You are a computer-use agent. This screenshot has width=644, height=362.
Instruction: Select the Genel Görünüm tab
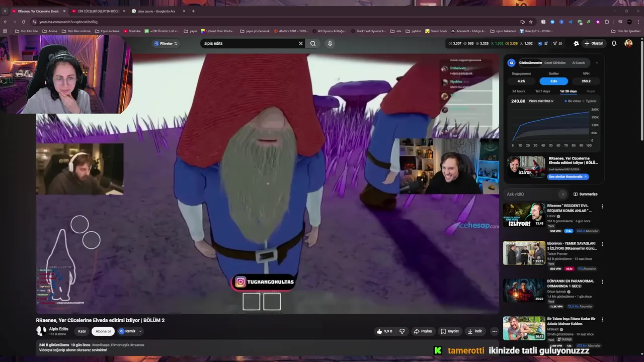tap(555, 63)
